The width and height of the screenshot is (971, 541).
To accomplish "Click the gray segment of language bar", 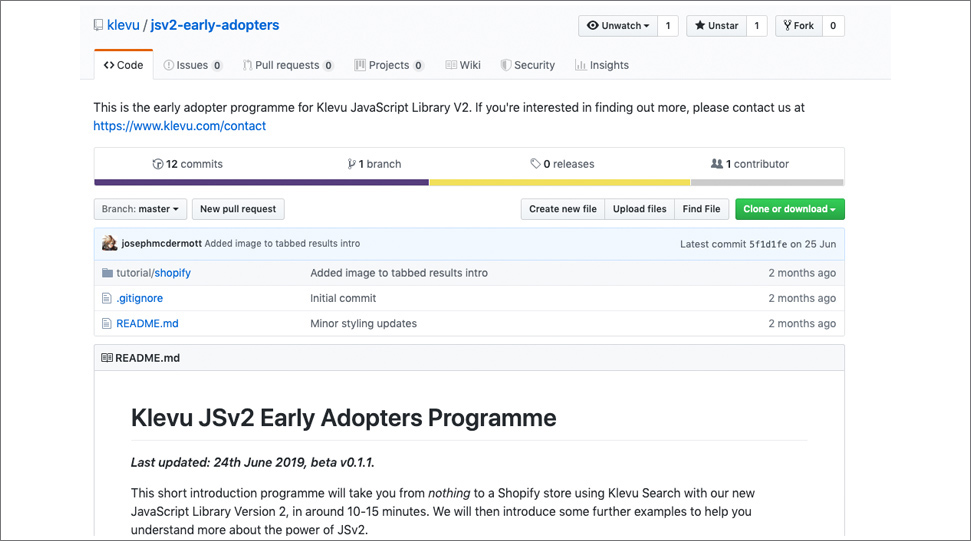I will 767,183.
